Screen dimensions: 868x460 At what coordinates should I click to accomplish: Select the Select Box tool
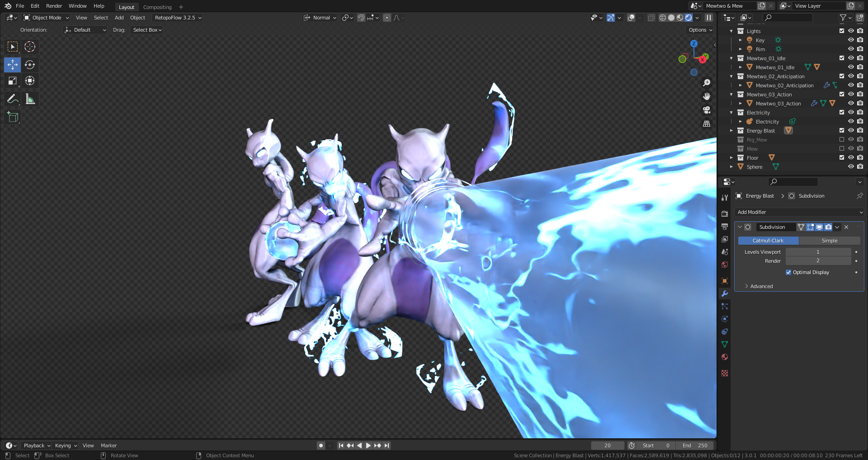pyautogui.click(x=13, y=47)
